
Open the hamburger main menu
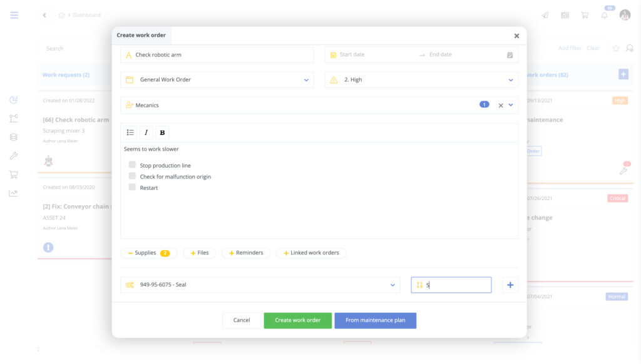coord(14,15)
